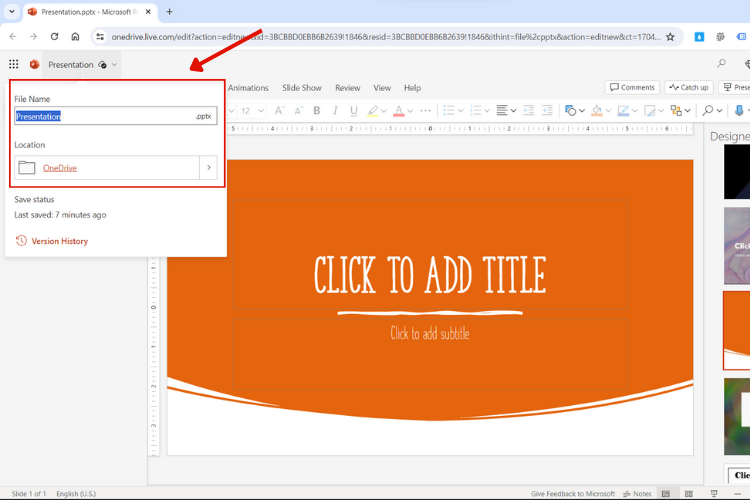Decrease list indent level

click(x=529, y=111)
